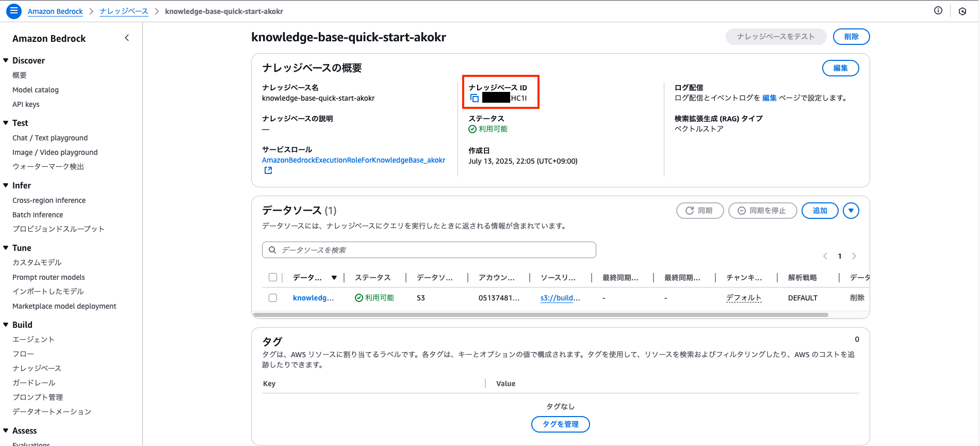Open Model catalog in sidebar

[x=36, y=90]
